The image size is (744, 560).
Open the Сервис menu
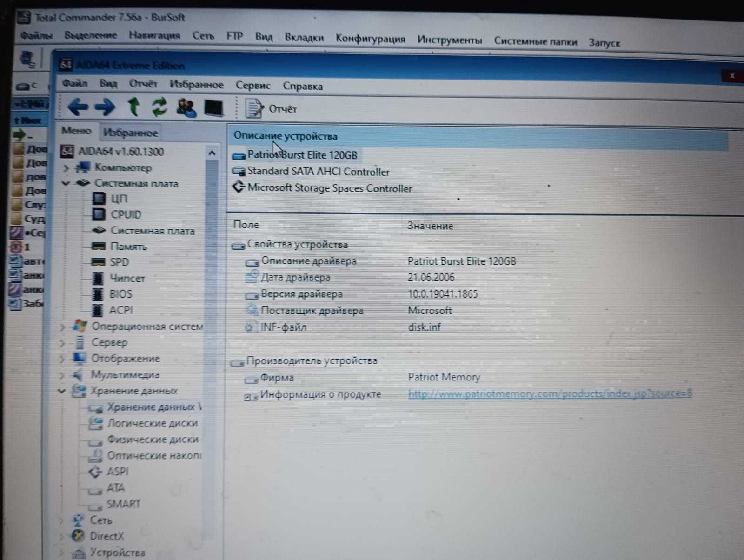click(253, 86)
